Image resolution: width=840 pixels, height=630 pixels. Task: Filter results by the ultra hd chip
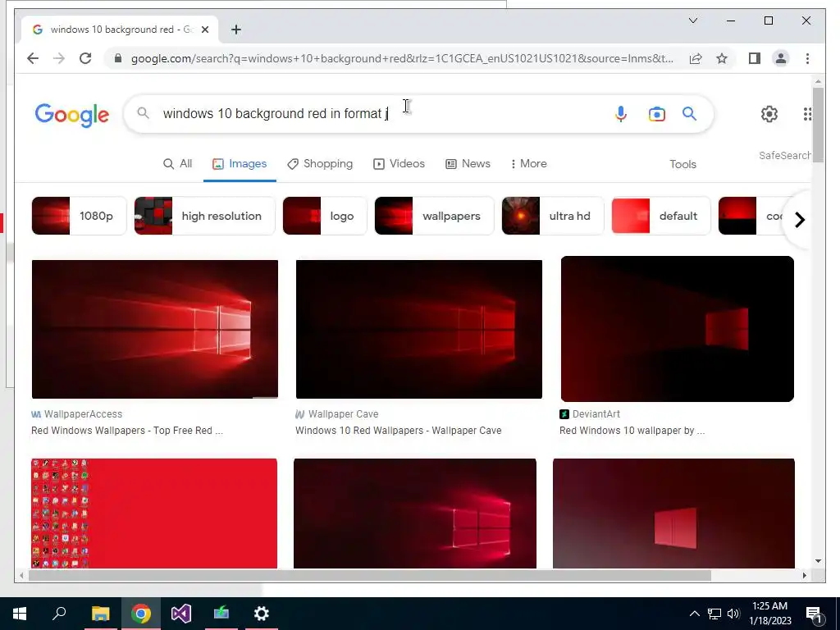(552, 216)
